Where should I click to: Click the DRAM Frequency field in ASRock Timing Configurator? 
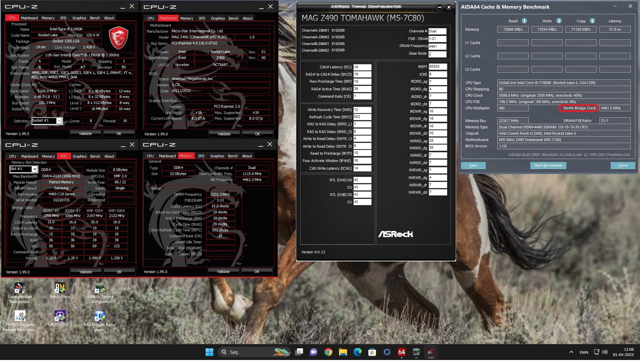coord(437,46)
